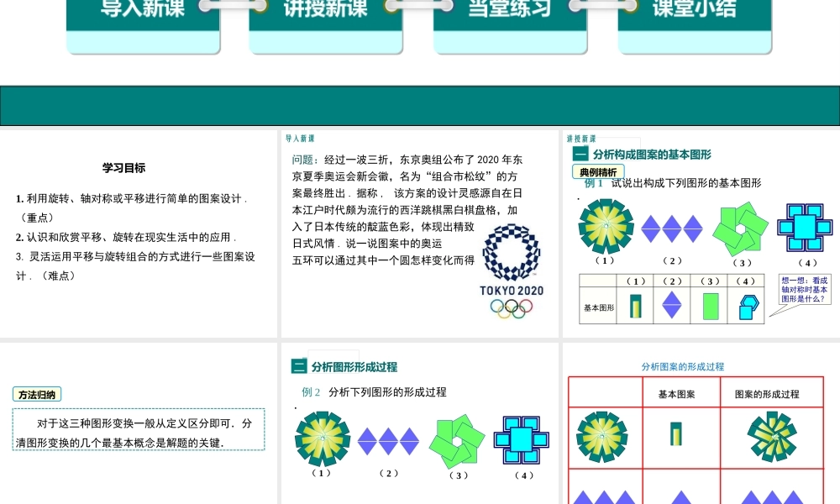Screen dimensions: 840x504
Task: Click the TOKYO 2020 text
Action: tap(512, 291)
